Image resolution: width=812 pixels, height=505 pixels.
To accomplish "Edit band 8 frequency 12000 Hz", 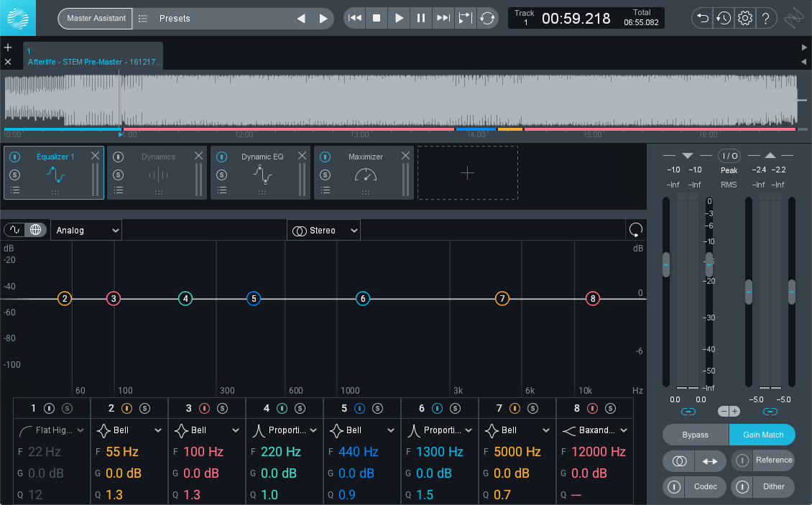I will [x=599, y=452].
